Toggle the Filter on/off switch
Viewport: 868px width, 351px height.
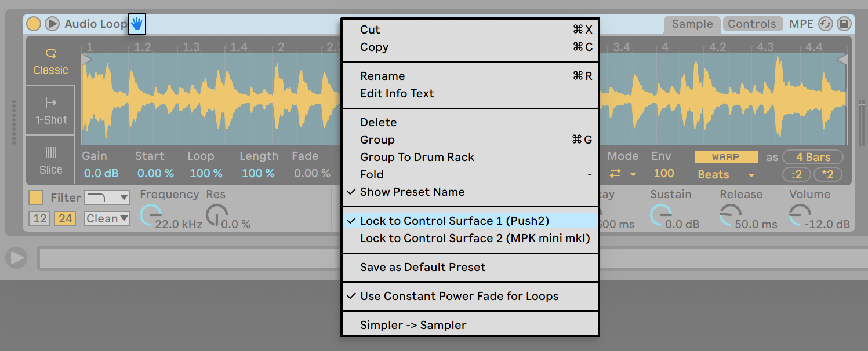click(36, 198)
